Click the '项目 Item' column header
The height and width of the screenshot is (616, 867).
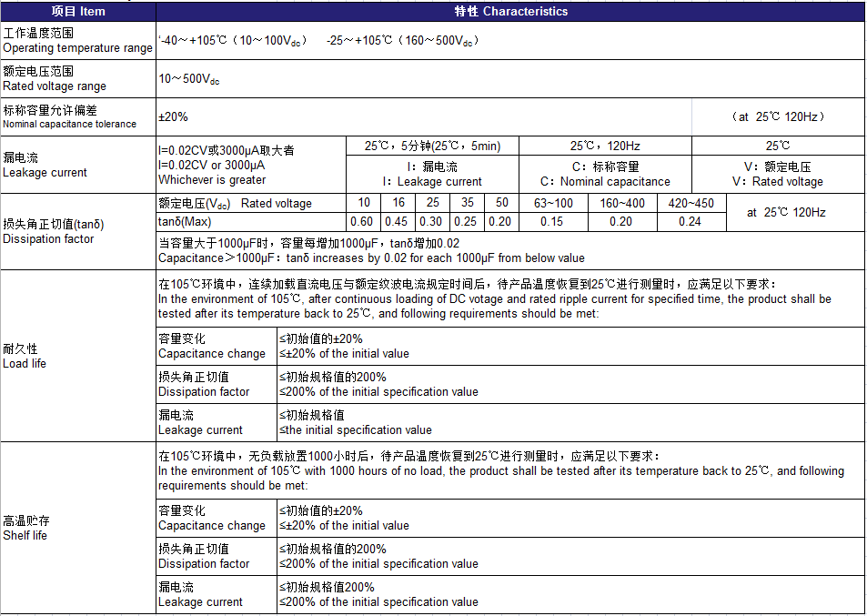[77, 12]
